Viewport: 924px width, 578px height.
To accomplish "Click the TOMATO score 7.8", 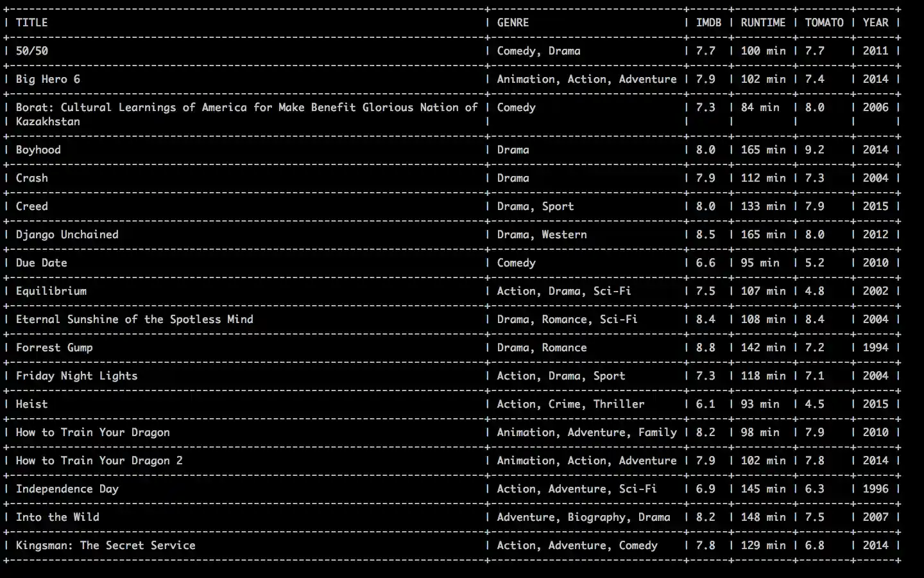I will [814, 460].
